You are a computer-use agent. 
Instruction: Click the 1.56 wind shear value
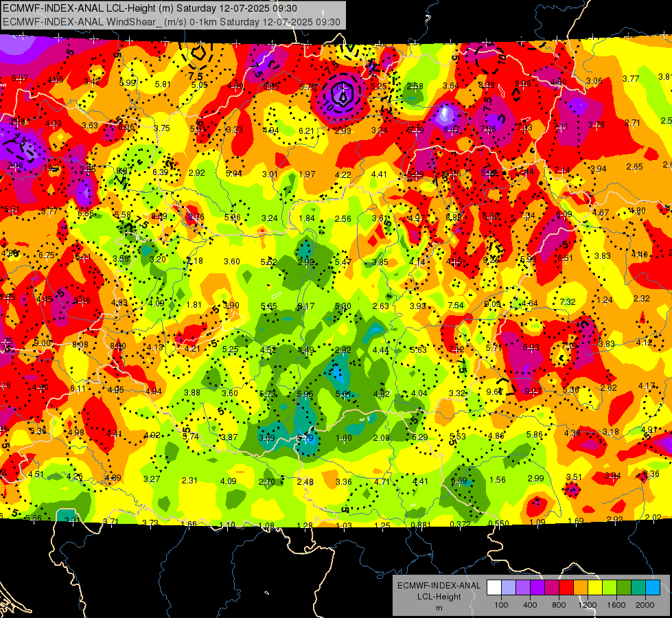coord(498,479)
